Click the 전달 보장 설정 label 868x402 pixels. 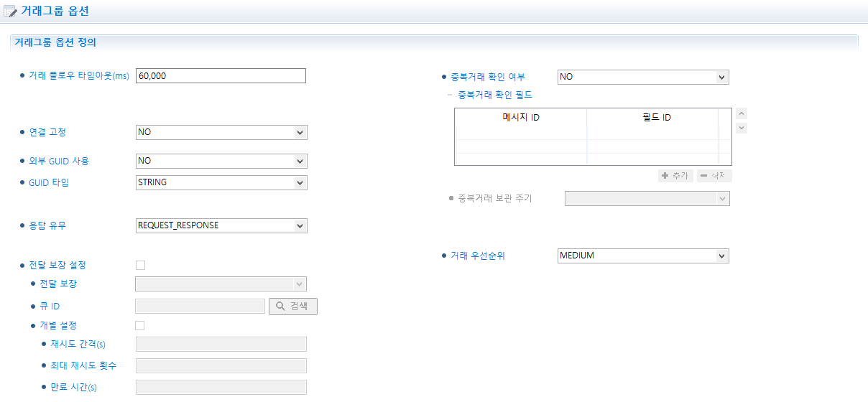(x=57, y=266)
